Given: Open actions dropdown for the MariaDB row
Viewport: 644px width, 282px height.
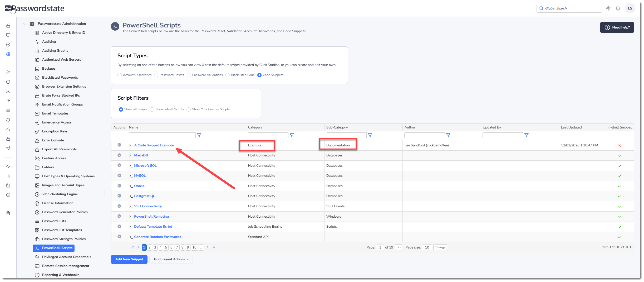Looking at the screenshot, I should click(x=119, y=155).
